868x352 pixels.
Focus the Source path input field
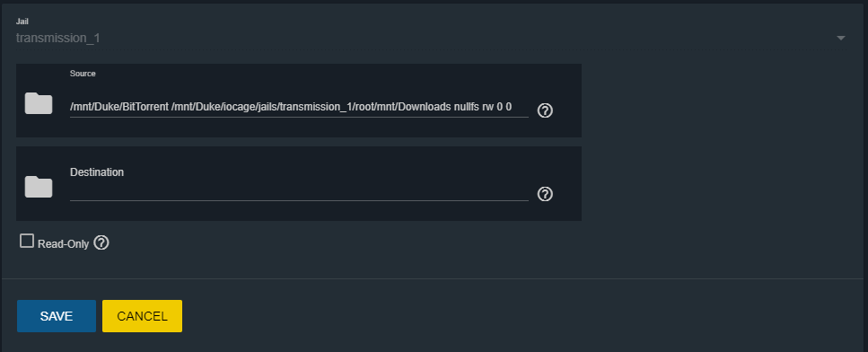click(299, 108)
